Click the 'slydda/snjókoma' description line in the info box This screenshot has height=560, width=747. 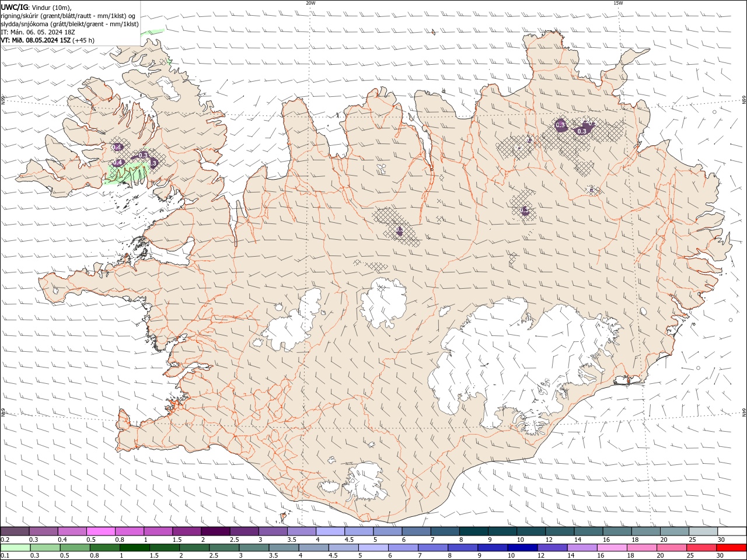pos(70,24)
